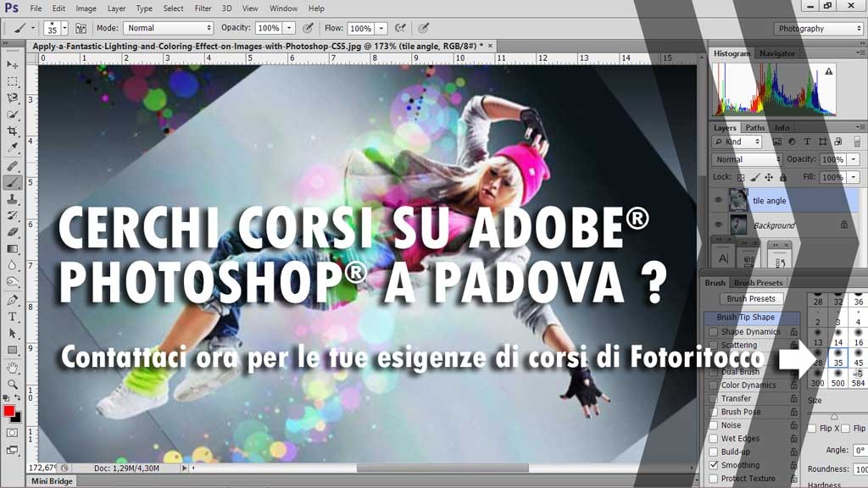This screenshot has width=868, height=488.
Task: Enable Wet Edges checkbox
Action: [x=714, y=438]
